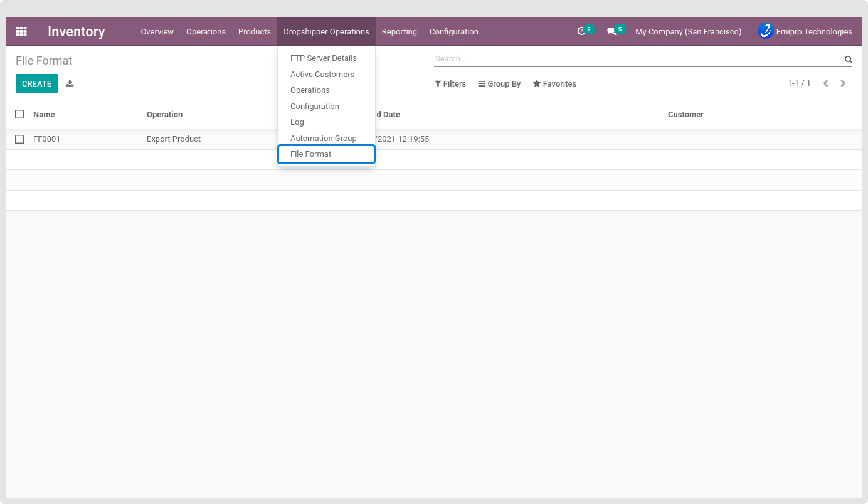
Task: Tick the select-all checkbox in header
Action: [19, 114]
